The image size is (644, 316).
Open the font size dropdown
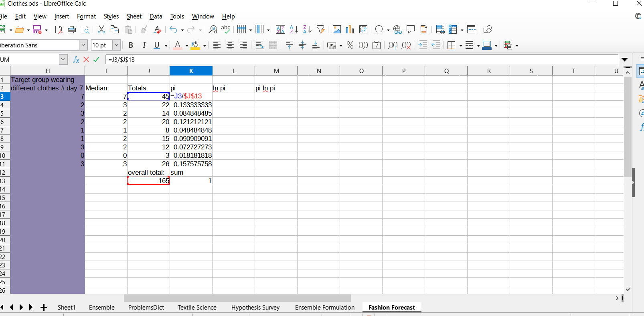point(116,45)
